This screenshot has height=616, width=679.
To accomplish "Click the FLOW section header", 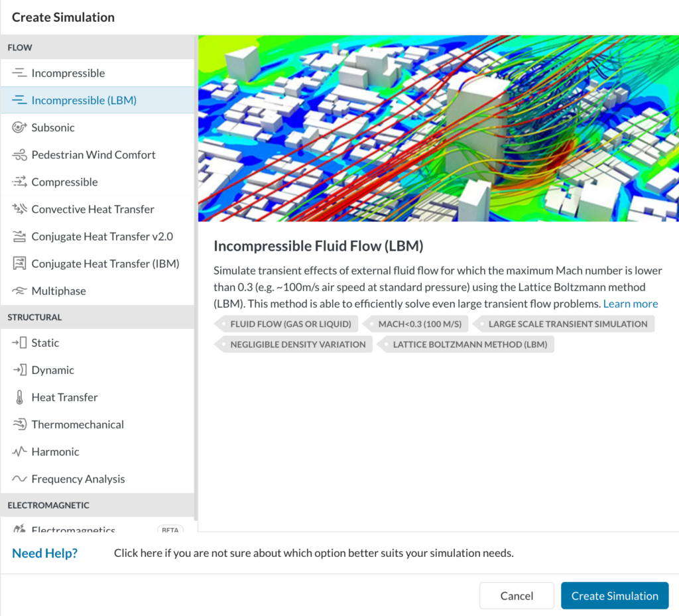I will tap(20, 47).
